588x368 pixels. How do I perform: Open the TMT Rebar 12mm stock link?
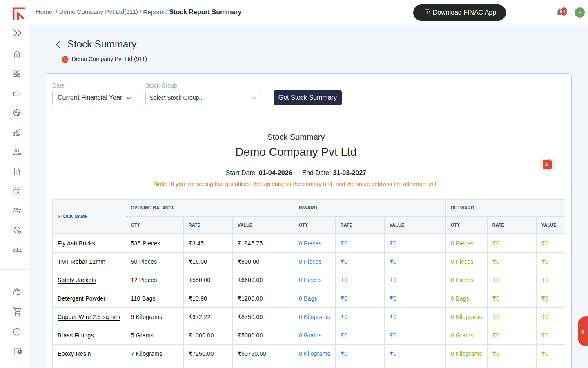[x=81, y=262]
